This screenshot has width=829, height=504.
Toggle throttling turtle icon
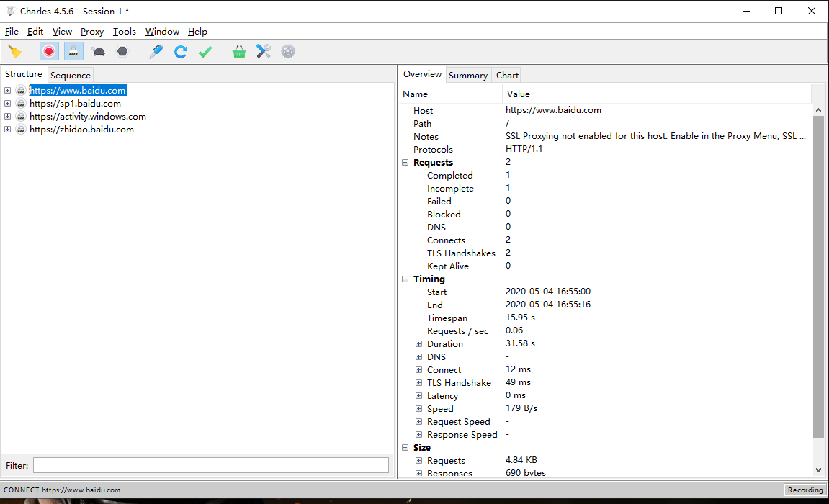point(98,51)
